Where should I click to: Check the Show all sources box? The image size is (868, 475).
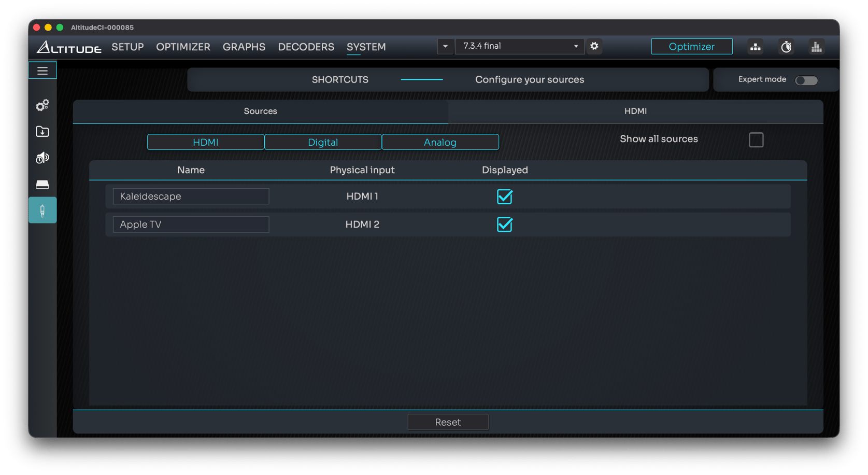pos(756,139)
